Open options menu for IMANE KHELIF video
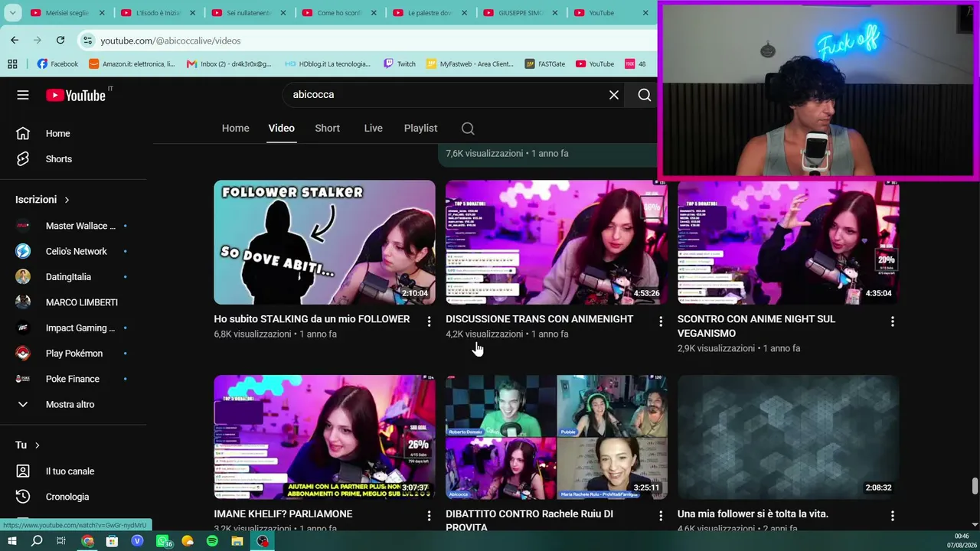This screenshot has height=551, width=980. [429, 516]
